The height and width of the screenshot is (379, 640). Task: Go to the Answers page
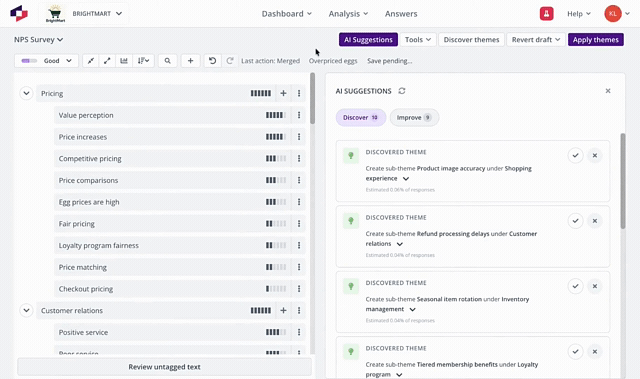click(x=401, y=14)
